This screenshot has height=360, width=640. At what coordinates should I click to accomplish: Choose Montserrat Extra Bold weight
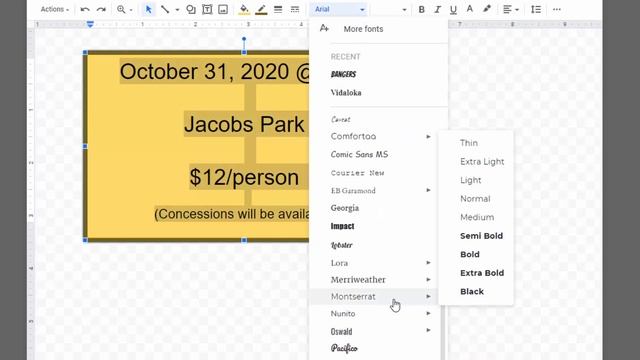[482, 273]
